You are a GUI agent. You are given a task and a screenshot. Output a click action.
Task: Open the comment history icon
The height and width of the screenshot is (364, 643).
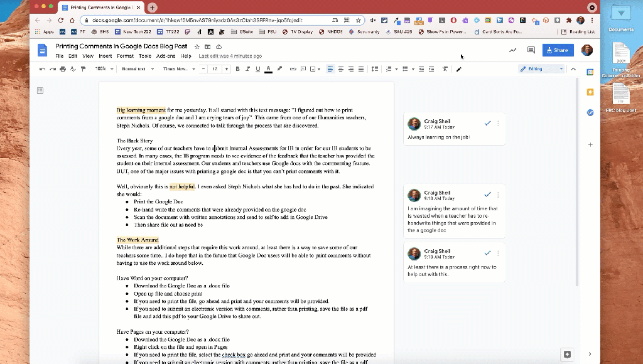531,50
